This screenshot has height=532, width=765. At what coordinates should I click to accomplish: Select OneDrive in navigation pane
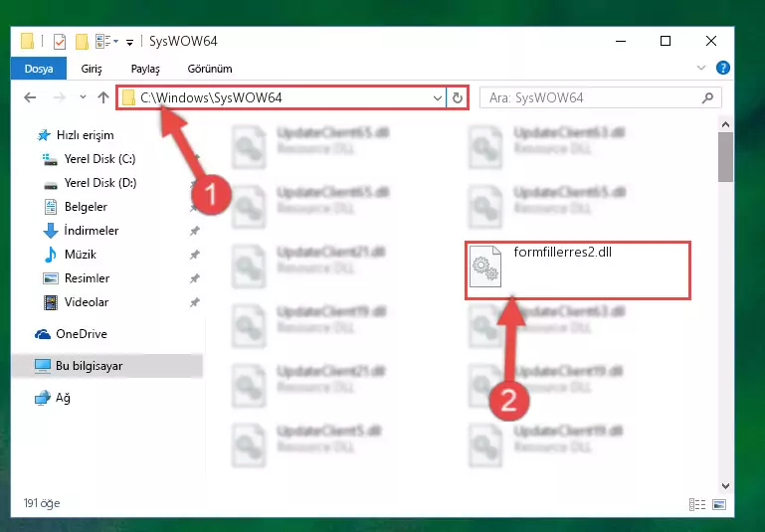pyautogui.click(x=71, y=334)
